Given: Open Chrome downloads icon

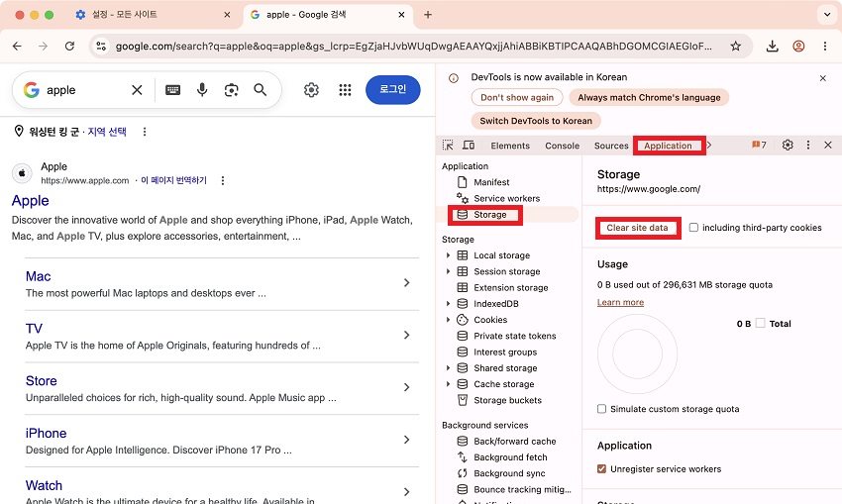Looking at the screenshot, I should pyautogui.click(x=773, y=47).
